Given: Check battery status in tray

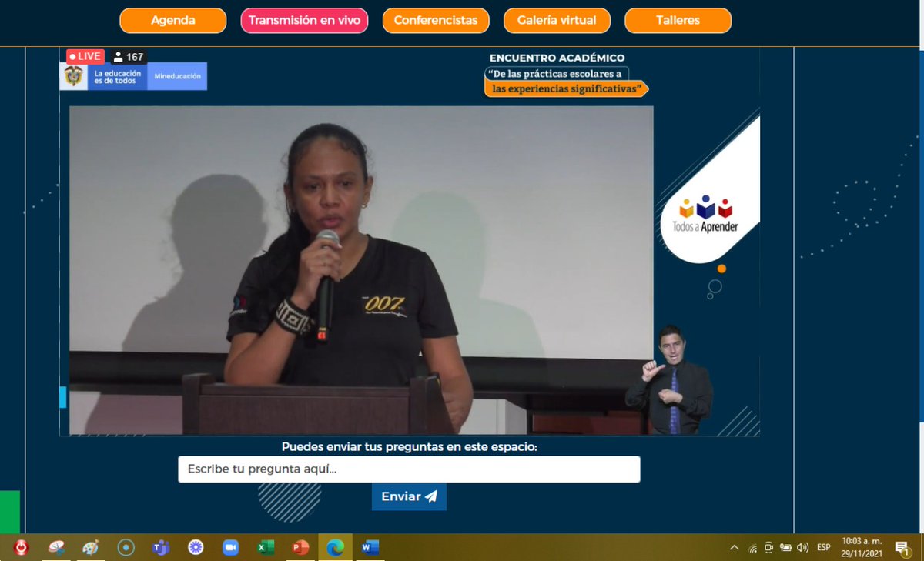Looking at the screenshot, I should 785,548.
